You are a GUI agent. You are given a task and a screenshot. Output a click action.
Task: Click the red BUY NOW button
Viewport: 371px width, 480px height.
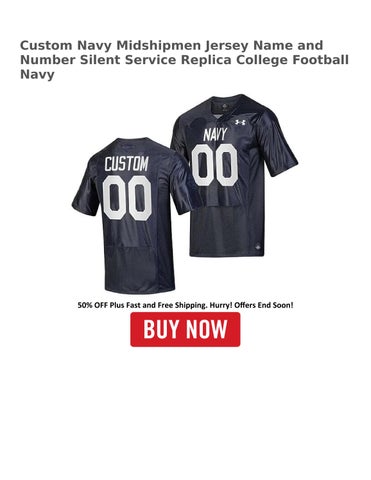point(185,329)
